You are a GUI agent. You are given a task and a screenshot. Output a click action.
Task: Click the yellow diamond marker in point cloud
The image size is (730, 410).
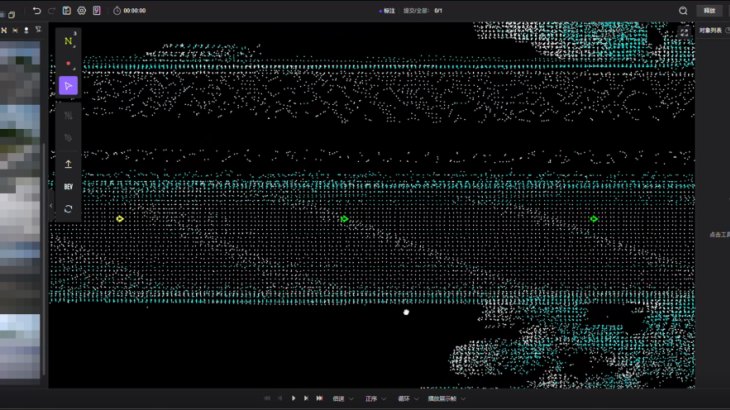click(x=120, y=218)
